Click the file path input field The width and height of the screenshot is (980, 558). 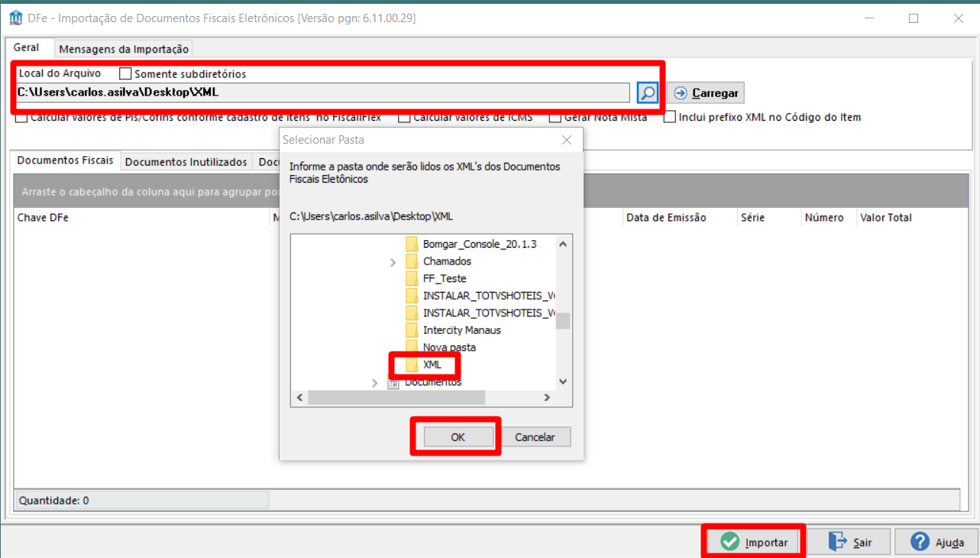(x=323, y=92)
